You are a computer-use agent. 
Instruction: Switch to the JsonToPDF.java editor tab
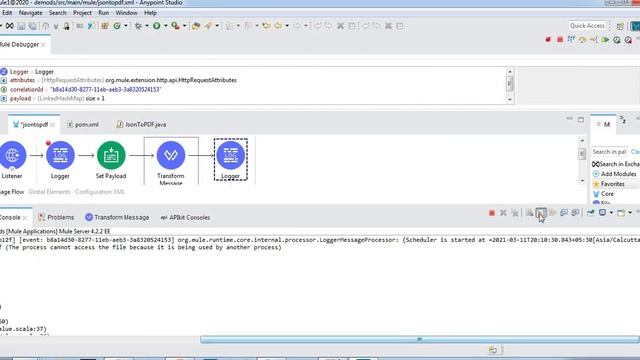[x=142, y=124]
